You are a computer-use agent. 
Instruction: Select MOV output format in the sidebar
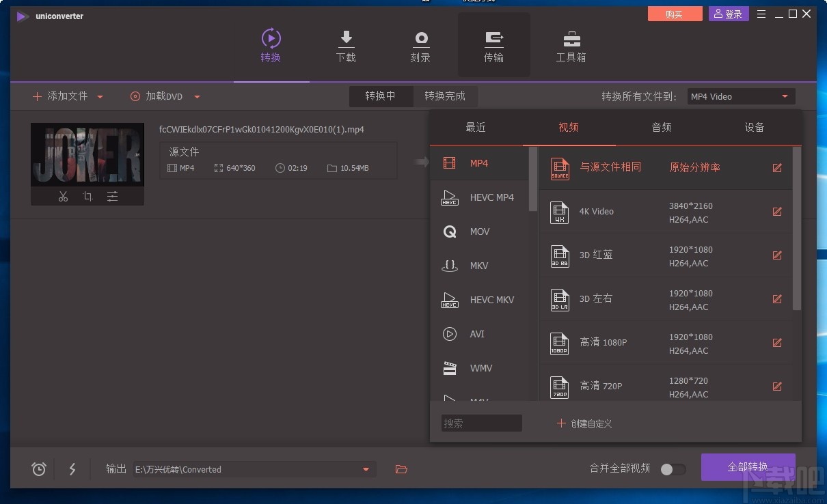(x=479, y=232)
